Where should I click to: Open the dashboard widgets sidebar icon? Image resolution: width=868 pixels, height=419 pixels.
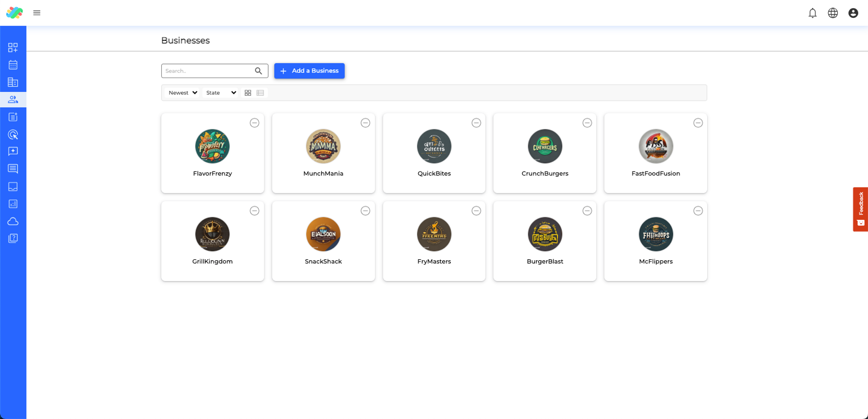point(13,47)
